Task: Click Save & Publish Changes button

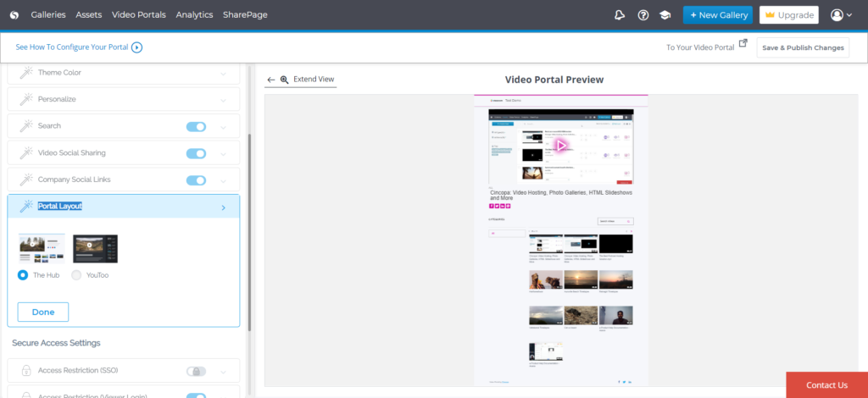Action: point(803,47)
